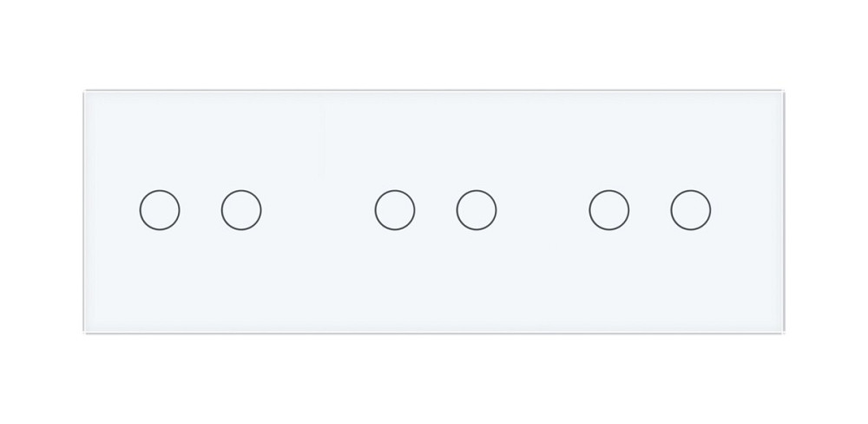Screen dimensions: 868x424
Task: Select the left circle of the right pair
Action: pyautogui.click(x=608, y=210)
